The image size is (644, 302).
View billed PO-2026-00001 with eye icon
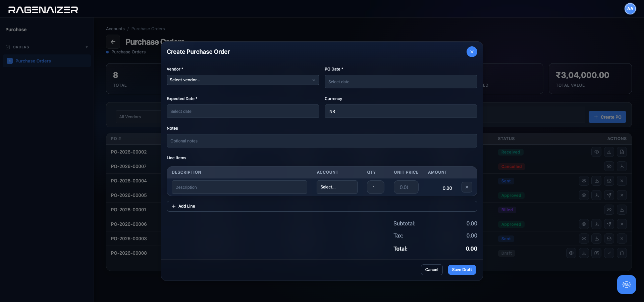(609, 210)
